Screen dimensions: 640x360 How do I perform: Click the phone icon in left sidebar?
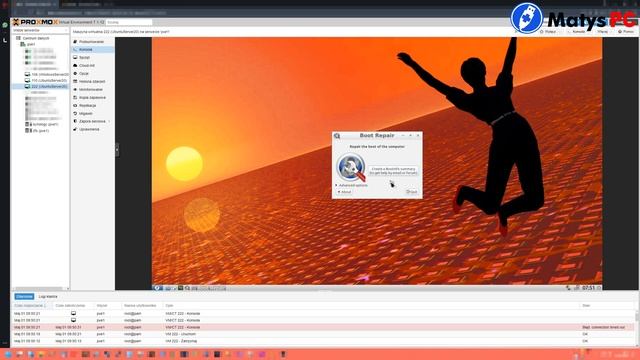tap(5, 40)
